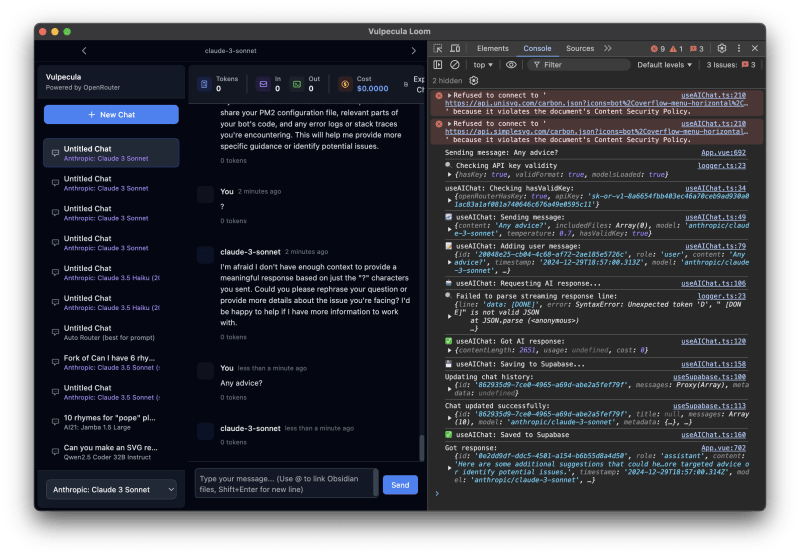
Task: Open the App.vue:702 source link
Action: [x=723, y=448]
